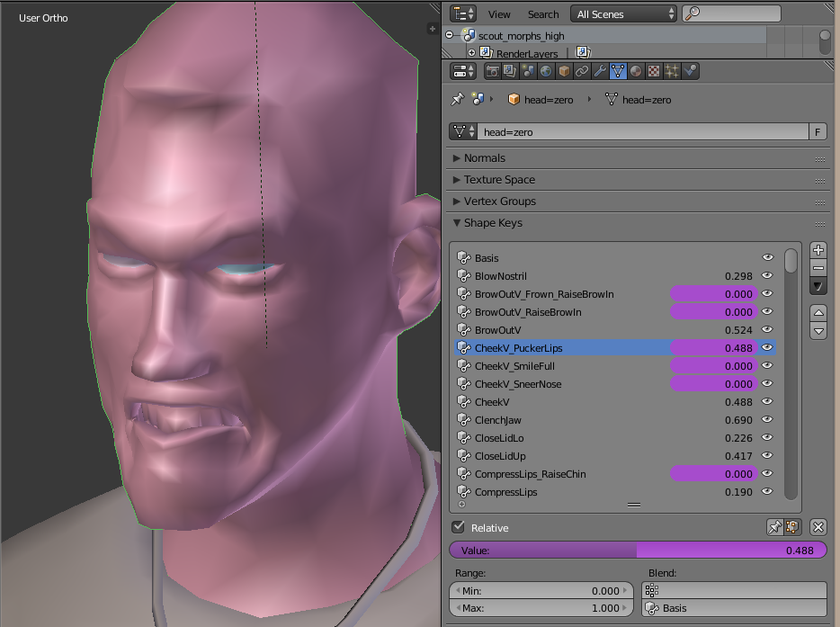The image size is (840, 627).
Task: Select the CloseLidLo shape key row
Action: [615, 438]
